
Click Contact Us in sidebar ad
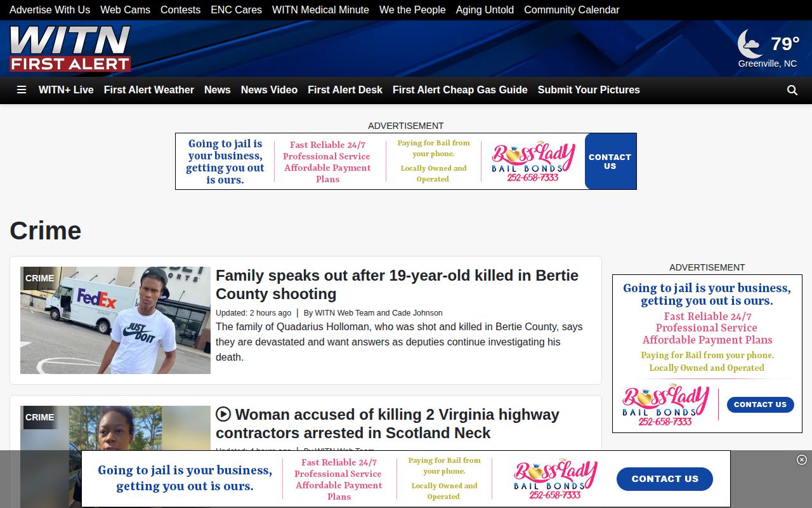[x=760, y=404]
